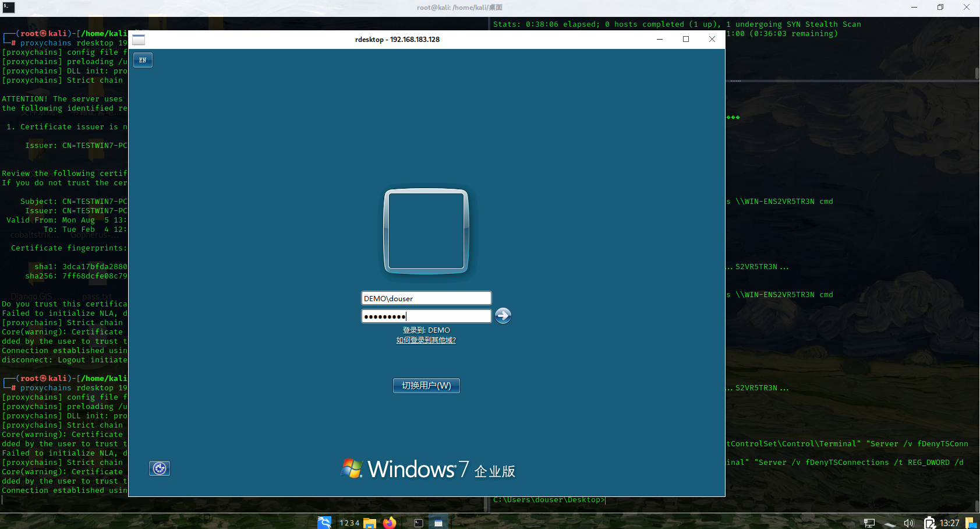Focus the password input field
This screenshot has height=529, width=980.
tap(426, 316)
